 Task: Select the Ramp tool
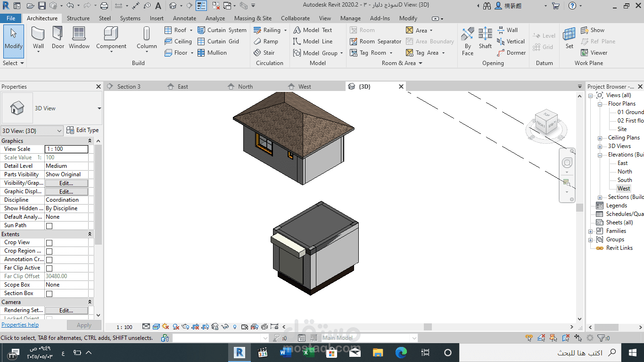click(266, 41)
